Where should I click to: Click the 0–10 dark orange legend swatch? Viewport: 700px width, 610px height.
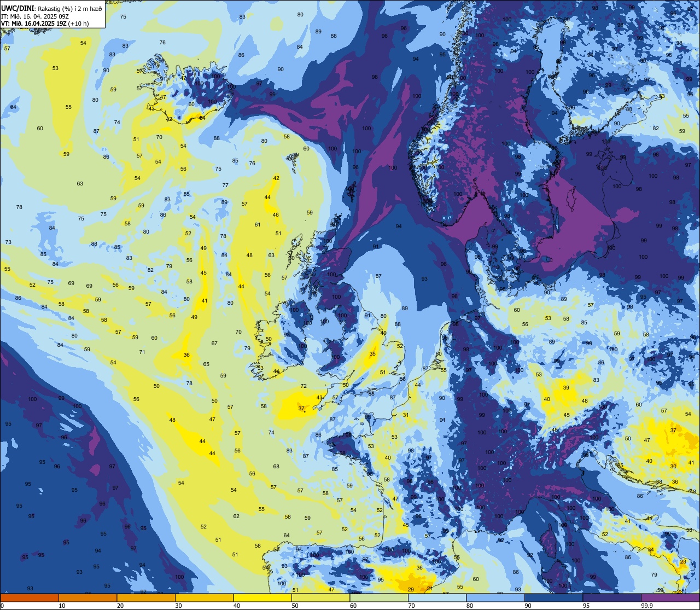(30, 597)
